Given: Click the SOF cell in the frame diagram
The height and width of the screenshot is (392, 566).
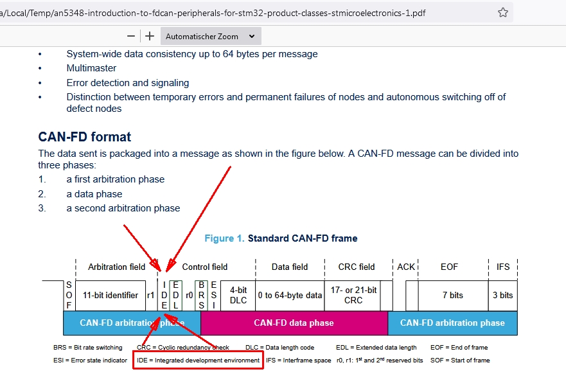Looking at the screenshot, I should pos(69,296).
